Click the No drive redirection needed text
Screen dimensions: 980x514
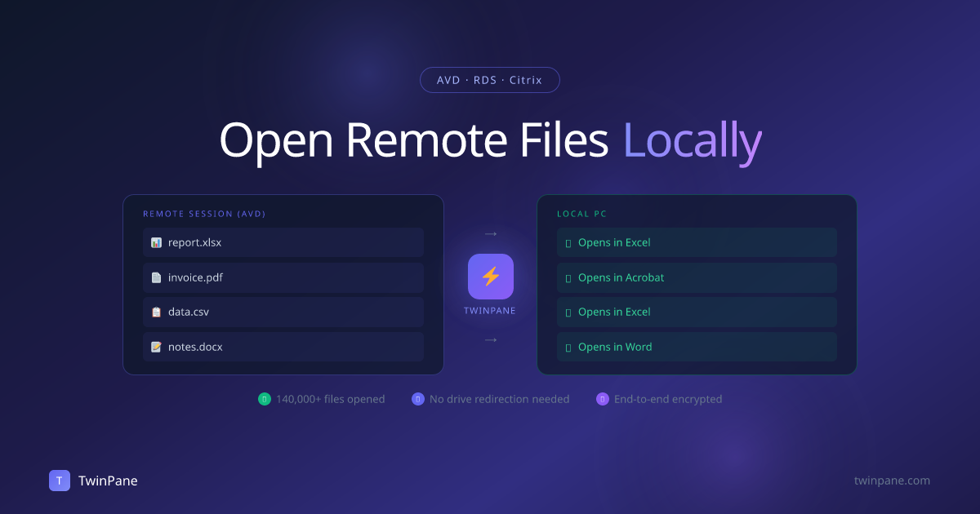(500, 399)
